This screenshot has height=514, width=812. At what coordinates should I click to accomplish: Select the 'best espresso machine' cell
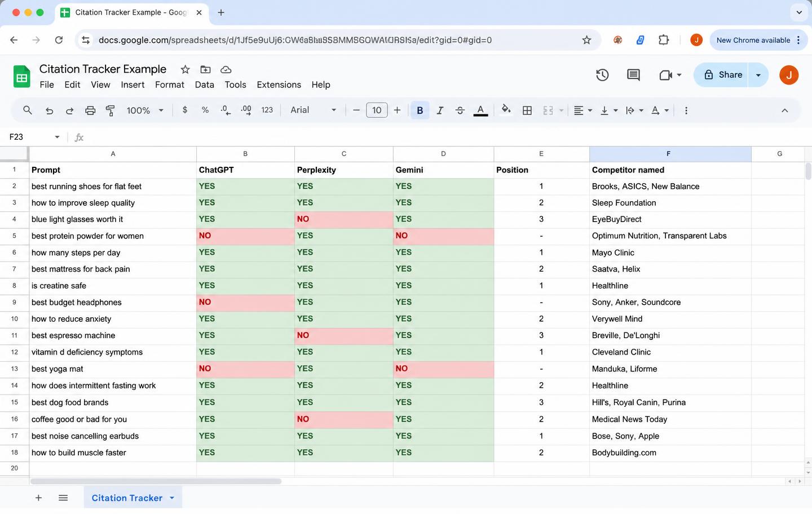point(113,335)
